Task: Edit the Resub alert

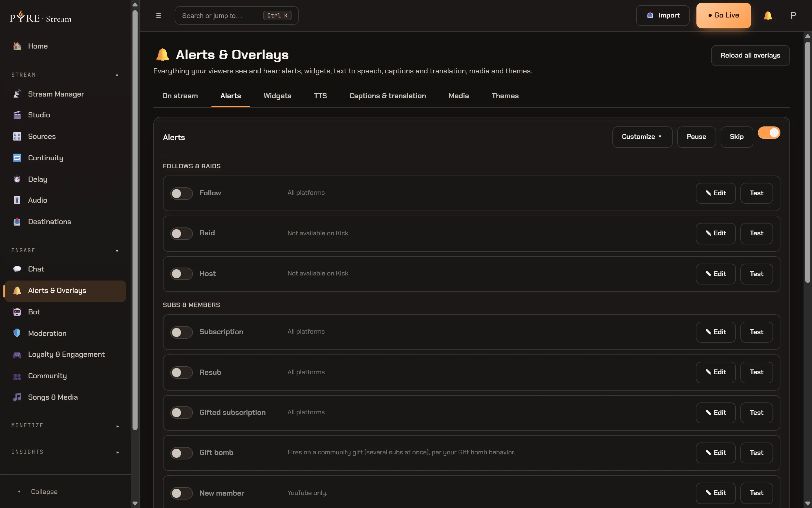Action: (x=715, y=372)
